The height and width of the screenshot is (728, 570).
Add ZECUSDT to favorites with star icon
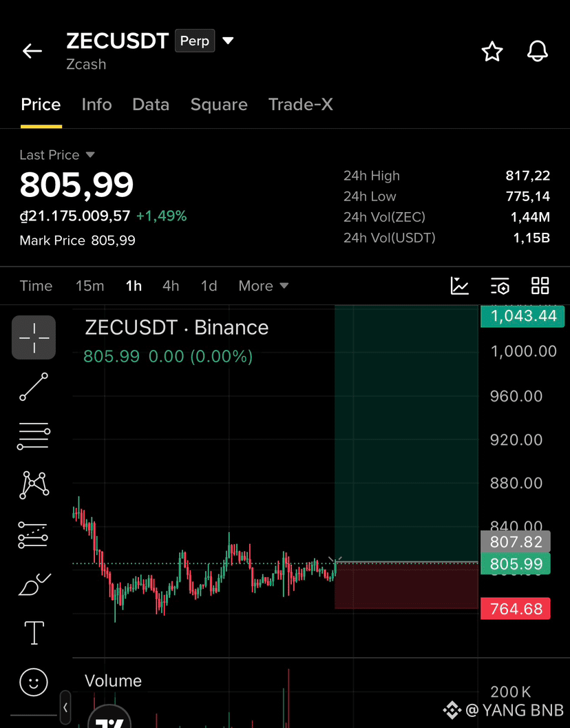492,51
